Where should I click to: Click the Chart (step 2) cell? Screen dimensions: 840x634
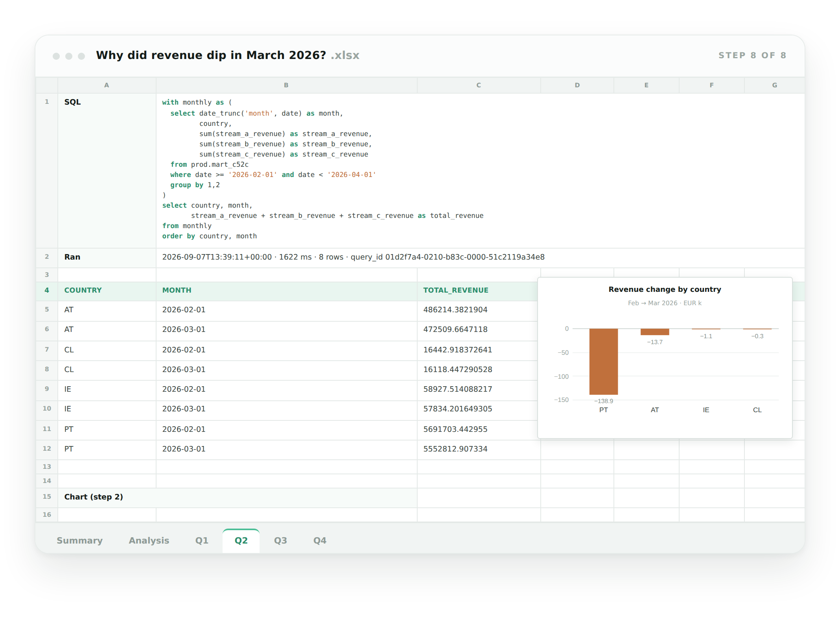[x=238, y=497]
